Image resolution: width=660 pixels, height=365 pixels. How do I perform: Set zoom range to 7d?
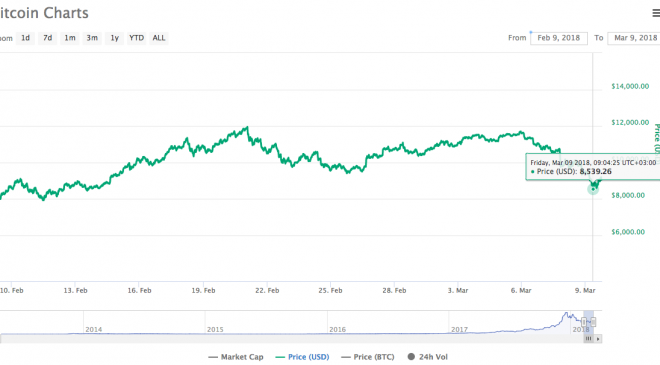click(x=48, y=38)
